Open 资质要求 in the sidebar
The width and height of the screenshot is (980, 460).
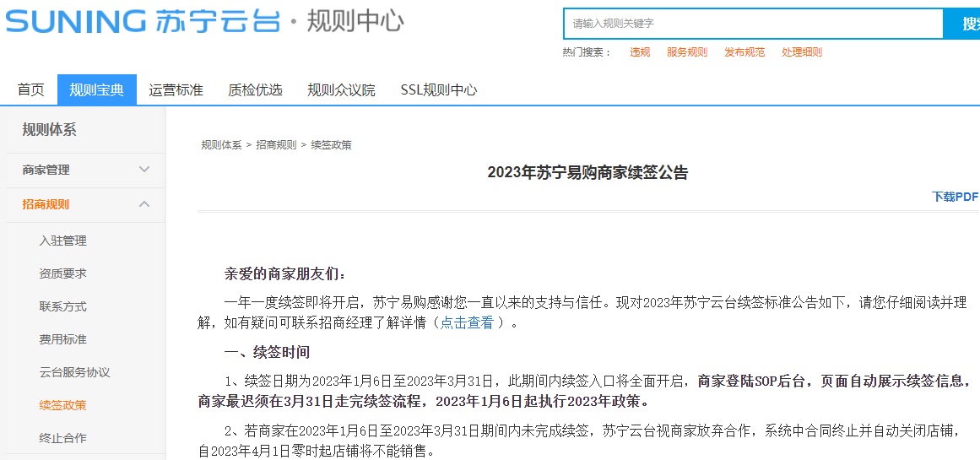[62, 273]
